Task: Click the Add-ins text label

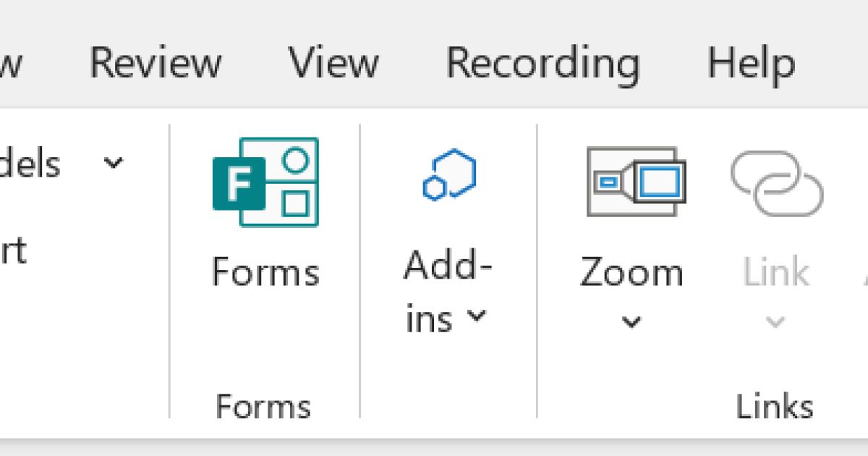Action: 448,268
